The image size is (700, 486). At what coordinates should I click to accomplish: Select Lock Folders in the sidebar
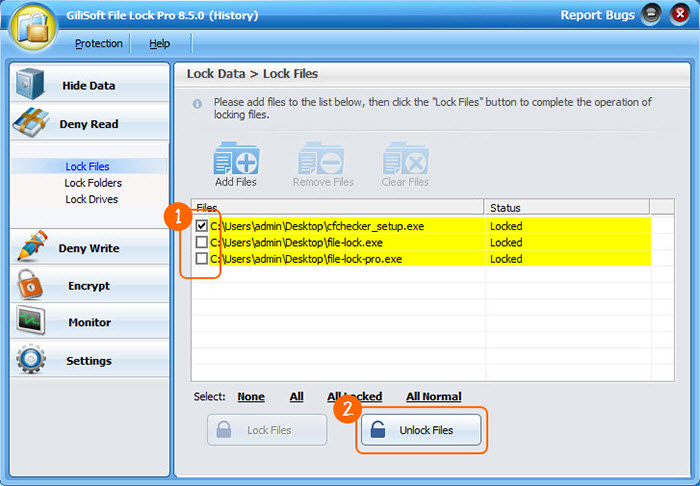coord(93,183)
